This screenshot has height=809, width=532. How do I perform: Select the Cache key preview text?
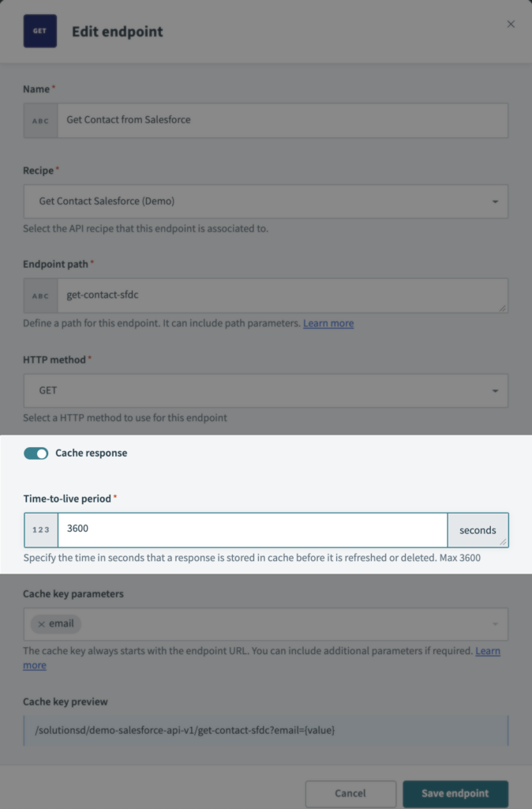coord(266,729)
